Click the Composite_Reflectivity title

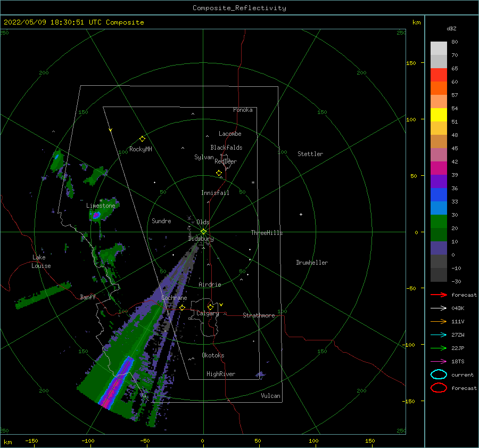point(239,8)
